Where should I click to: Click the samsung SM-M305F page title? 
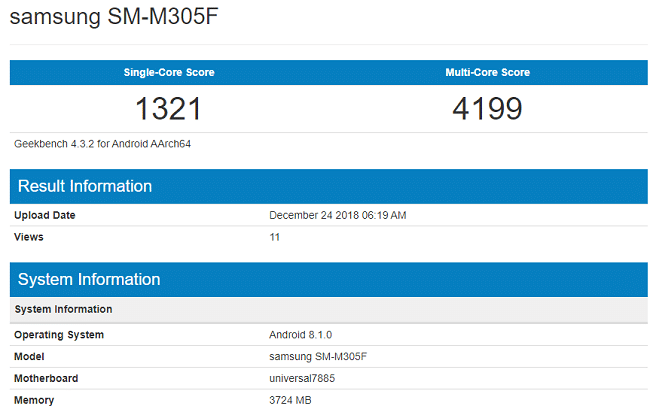click(x=114, y=17)
